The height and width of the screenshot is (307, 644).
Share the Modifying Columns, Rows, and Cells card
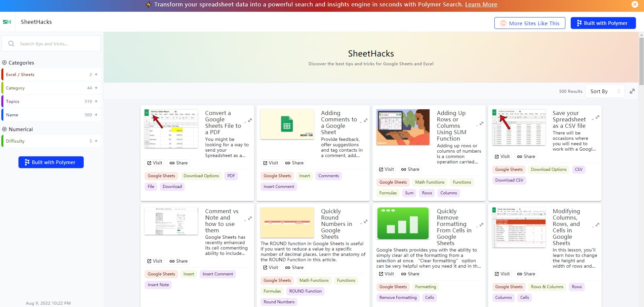click(526, 274)
